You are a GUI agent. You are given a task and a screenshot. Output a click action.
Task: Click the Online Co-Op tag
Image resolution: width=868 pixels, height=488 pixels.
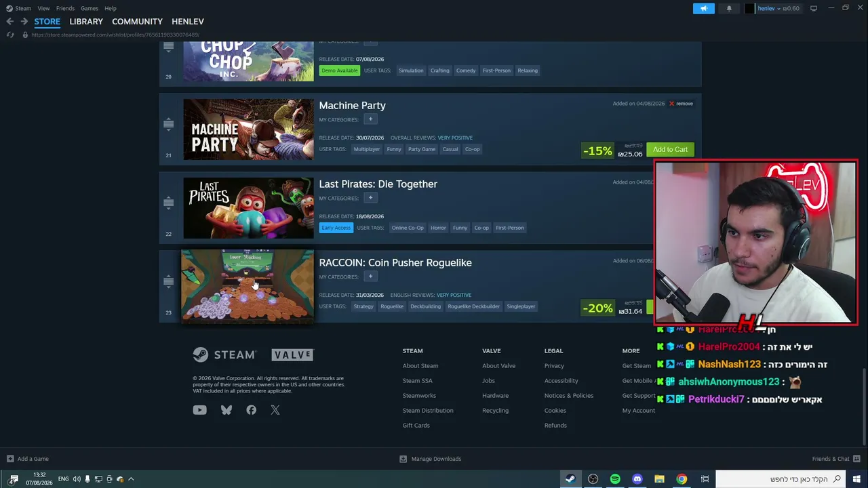click(408, 228)
